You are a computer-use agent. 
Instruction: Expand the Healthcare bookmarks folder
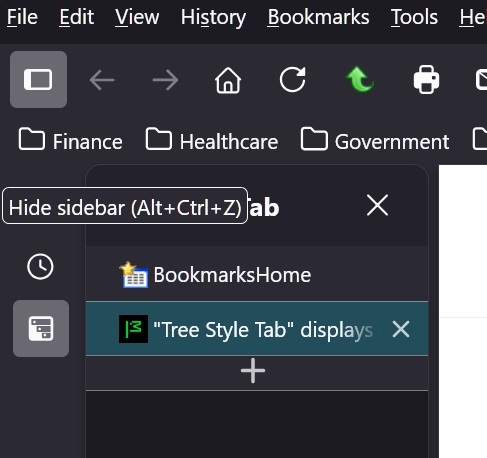tap(212, 141)
